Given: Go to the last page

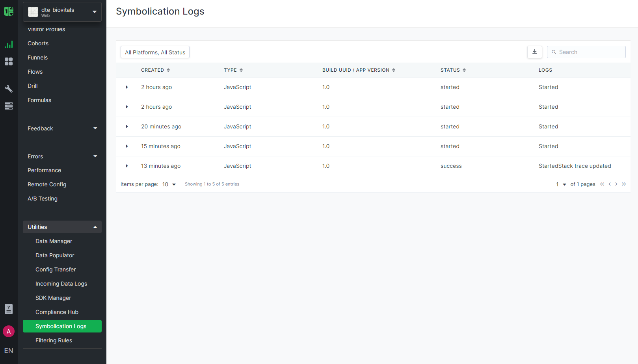Looking at the screenshot, I should [624, 184].
